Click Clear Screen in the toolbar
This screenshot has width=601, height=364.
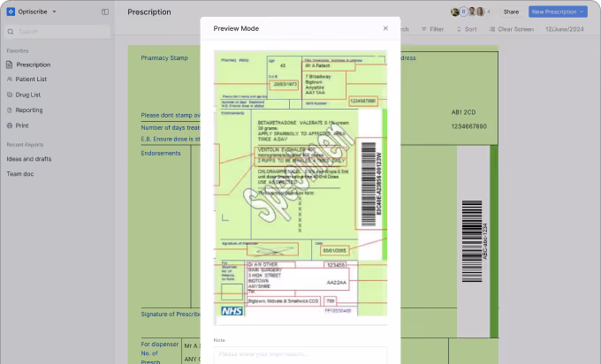click(x=512, y=29)
